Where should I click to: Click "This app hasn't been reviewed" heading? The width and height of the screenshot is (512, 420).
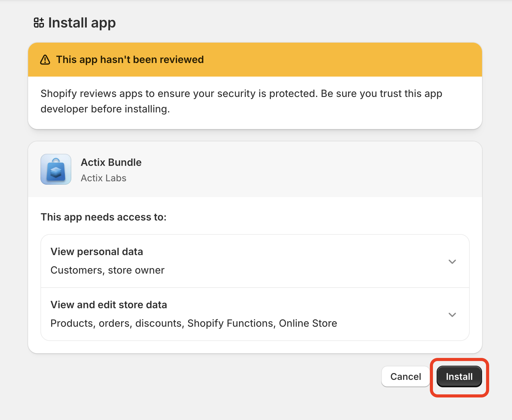tap(130, 60)
